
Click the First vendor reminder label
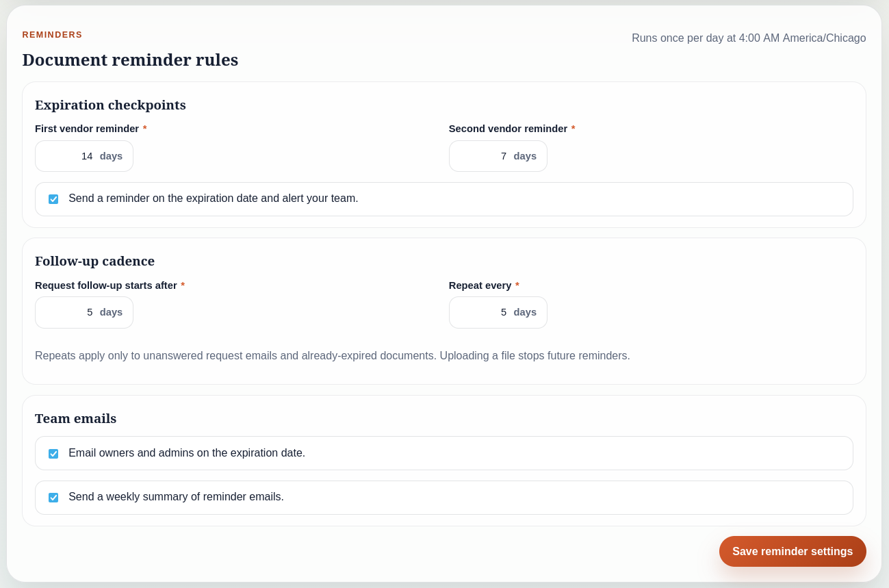tap(87, 129)
